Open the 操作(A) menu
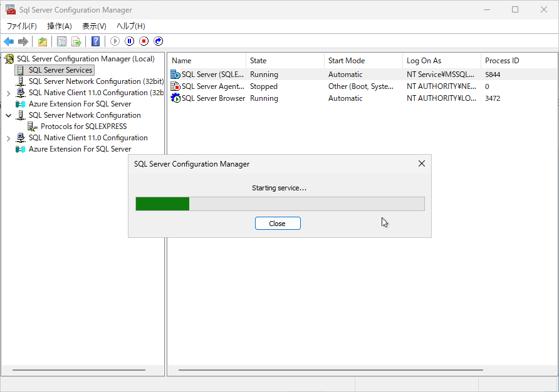This screenshot has height=392, width=559. coord(60,26)
